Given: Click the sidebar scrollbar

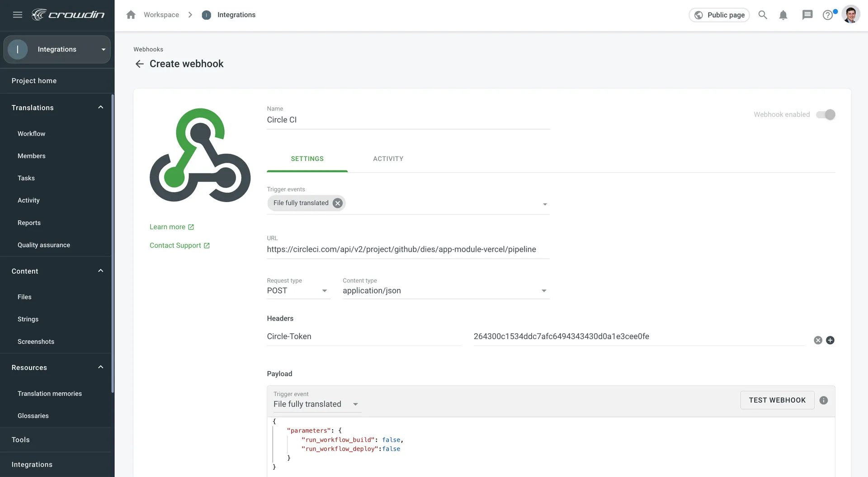Looking at the screenshot, I should click(113, 244).
